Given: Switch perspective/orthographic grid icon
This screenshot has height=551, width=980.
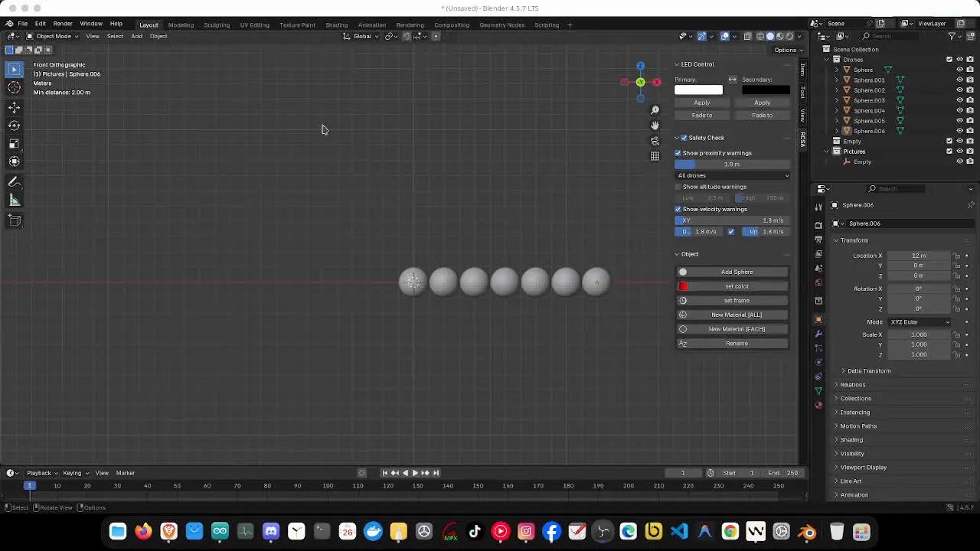Looking at the screenshot, I should (x=655, y=156).
